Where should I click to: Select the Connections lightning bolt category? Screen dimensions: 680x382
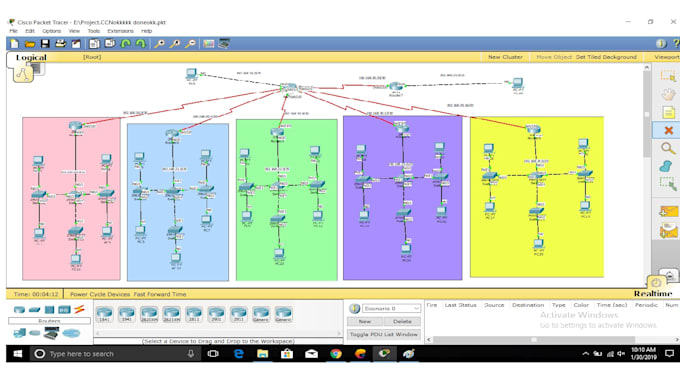click(x=79, y=309)
